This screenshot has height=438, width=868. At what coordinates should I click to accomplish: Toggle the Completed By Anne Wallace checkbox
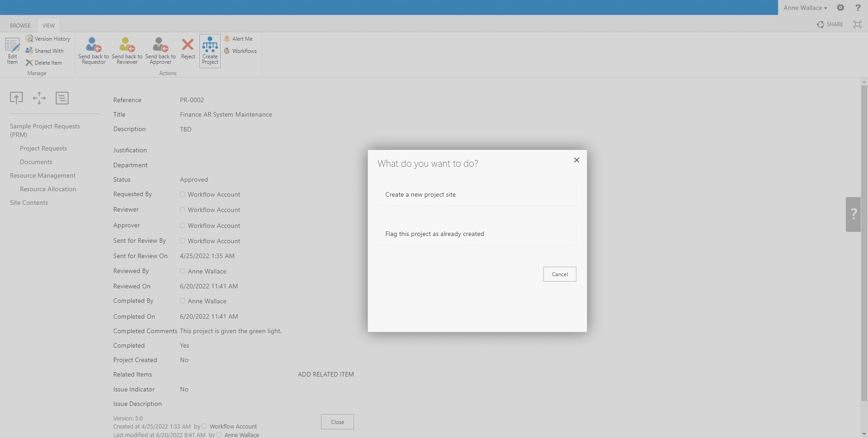183,301
